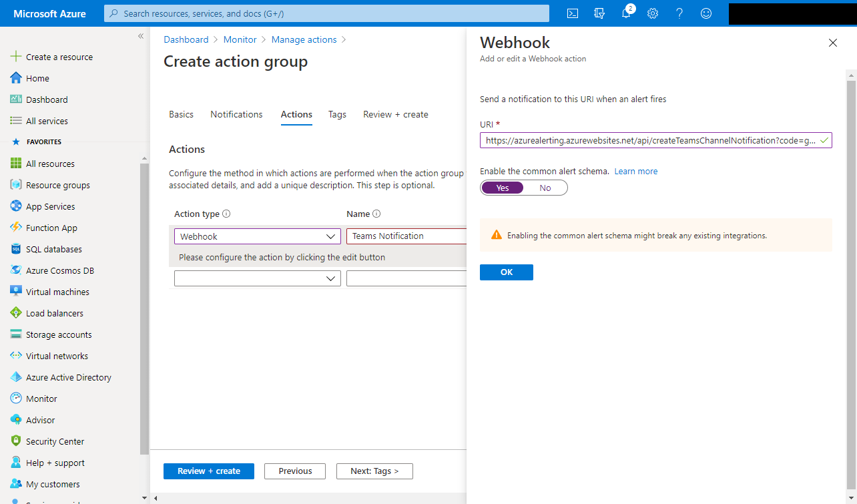The height and width of the screenshot is (504, 857).
Task: Click the OK button in Webhook panel
Action: pyautogui.click(x=507, y=272)
